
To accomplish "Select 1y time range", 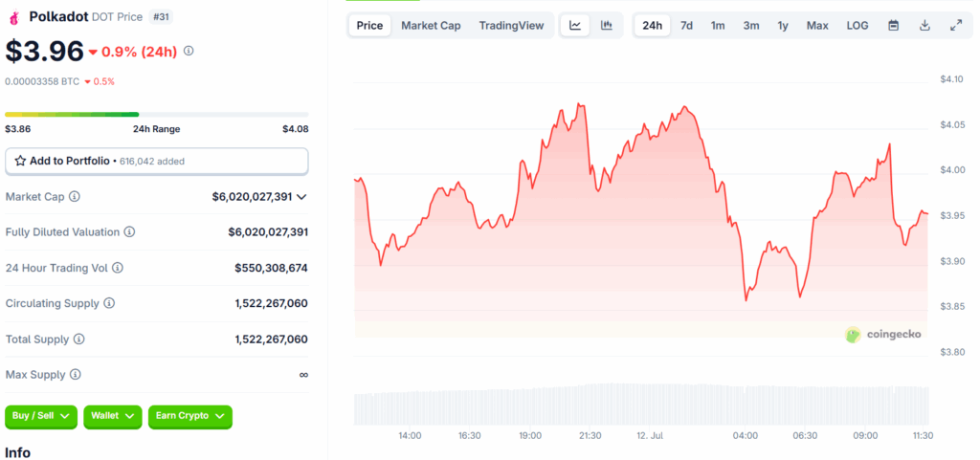I will click(x=783, y=26).
